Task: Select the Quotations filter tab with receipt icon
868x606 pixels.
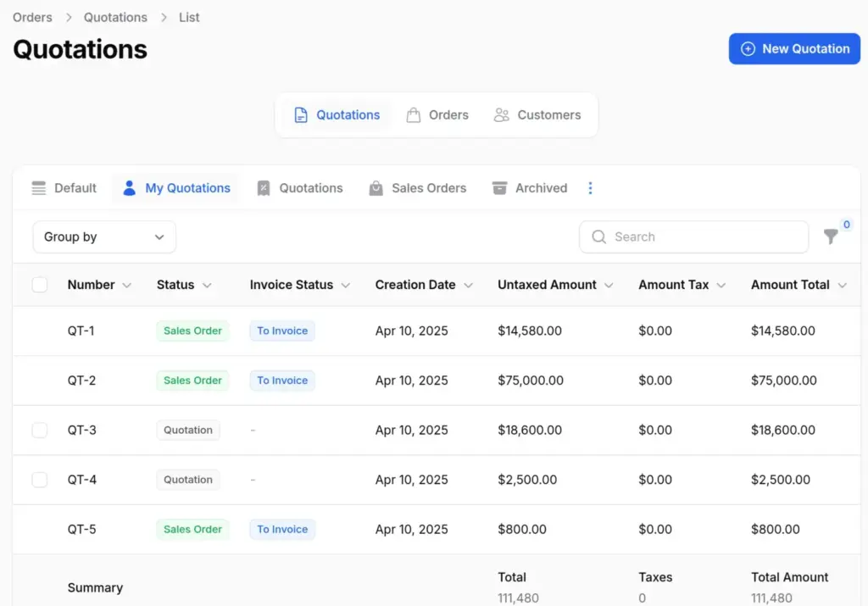Action: pyautogui.click(x=300, y=188)
